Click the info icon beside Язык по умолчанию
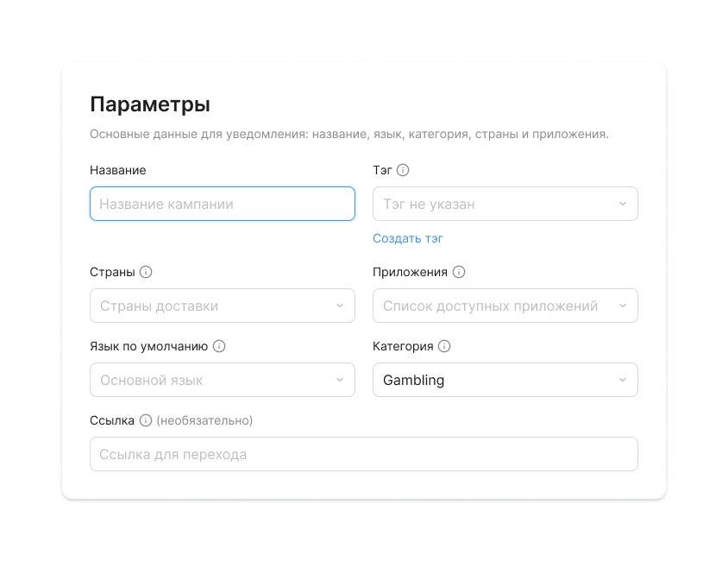Image resolution: width=728 pixels, height=561 pixels. pos(219,346)
